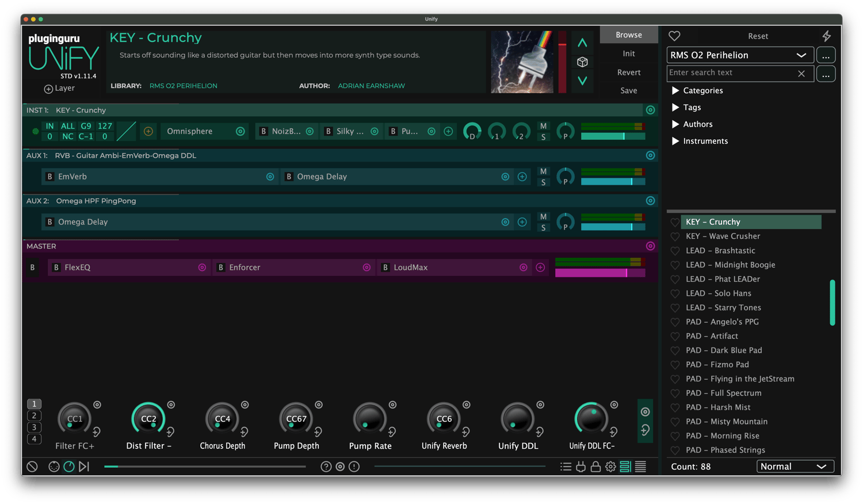Click the lock icon in footer
Image resolution: width=863 pixels, height=504 pixels.
point(595,467)
